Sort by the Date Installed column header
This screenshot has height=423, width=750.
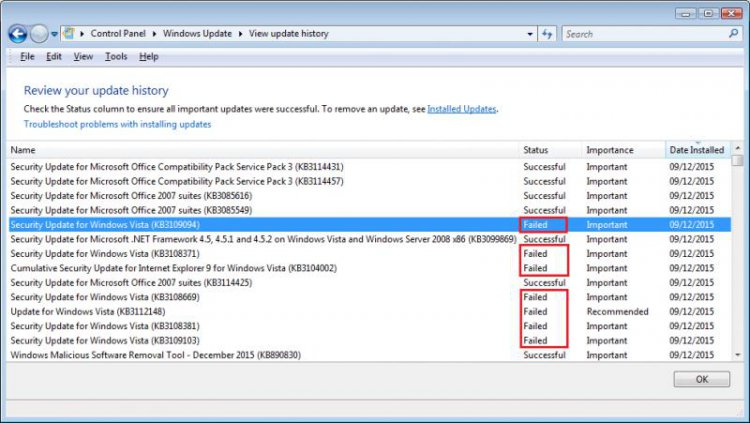697,150
